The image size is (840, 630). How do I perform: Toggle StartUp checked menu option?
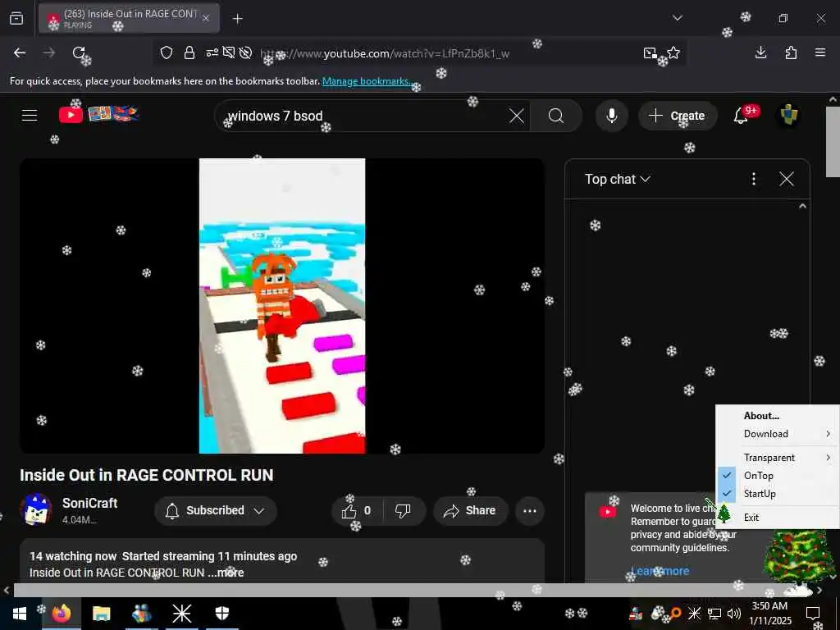(778, 494)
